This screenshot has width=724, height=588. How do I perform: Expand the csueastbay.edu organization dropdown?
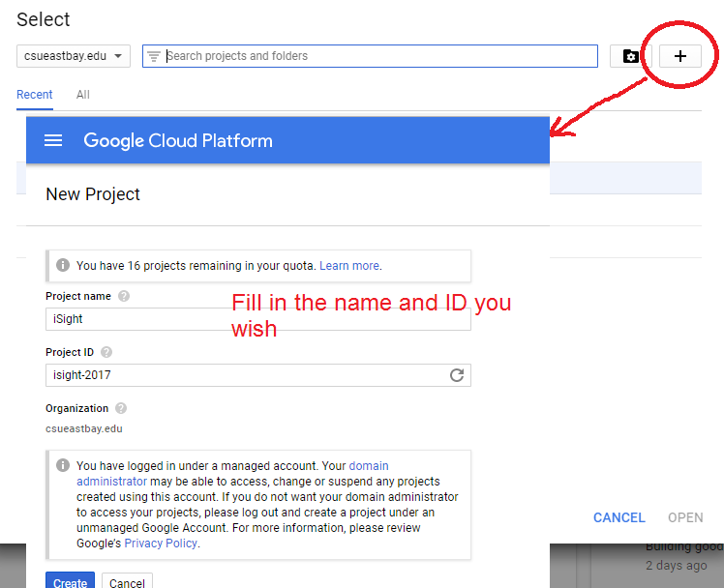point(74,56)
